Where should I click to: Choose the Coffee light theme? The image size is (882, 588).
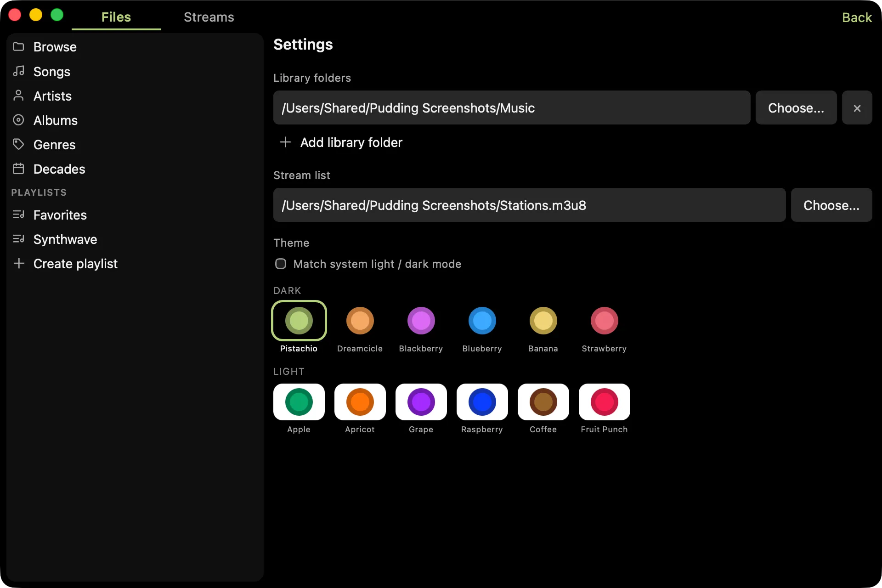[x=543, y=402]
